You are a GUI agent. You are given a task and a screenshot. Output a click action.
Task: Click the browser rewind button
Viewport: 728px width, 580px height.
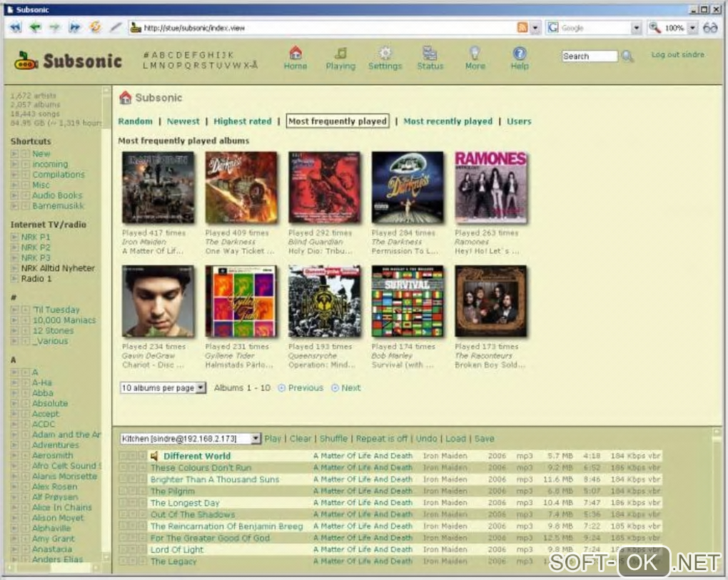(x=16, y=28)
